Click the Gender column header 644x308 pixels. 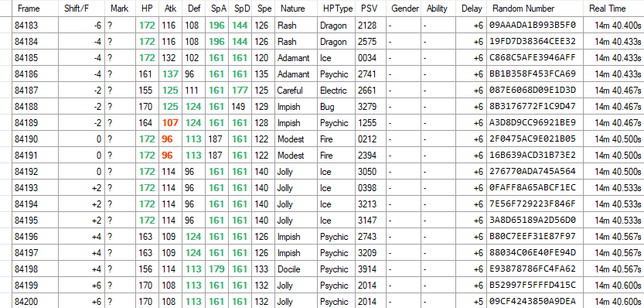click(x=404, y=9)
